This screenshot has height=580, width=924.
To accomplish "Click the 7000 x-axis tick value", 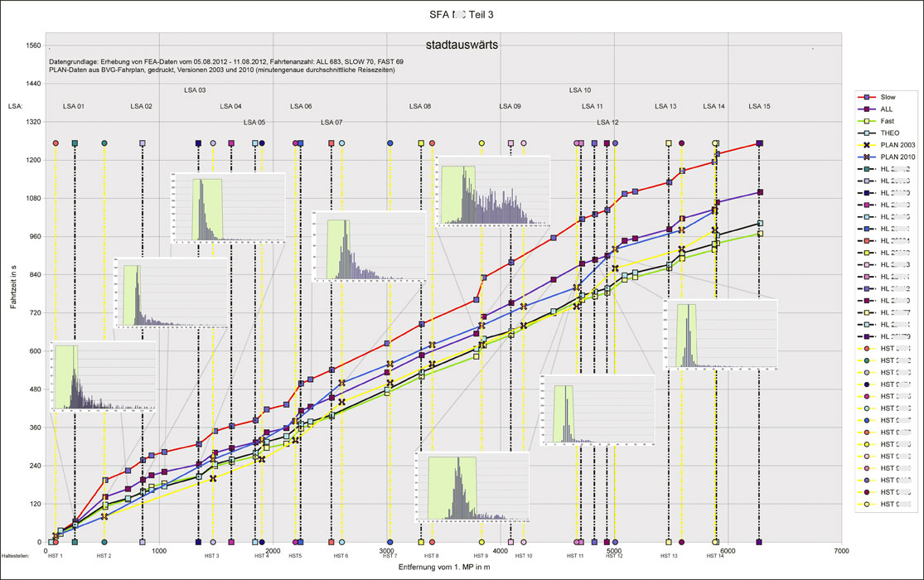I will pos(841,551).
